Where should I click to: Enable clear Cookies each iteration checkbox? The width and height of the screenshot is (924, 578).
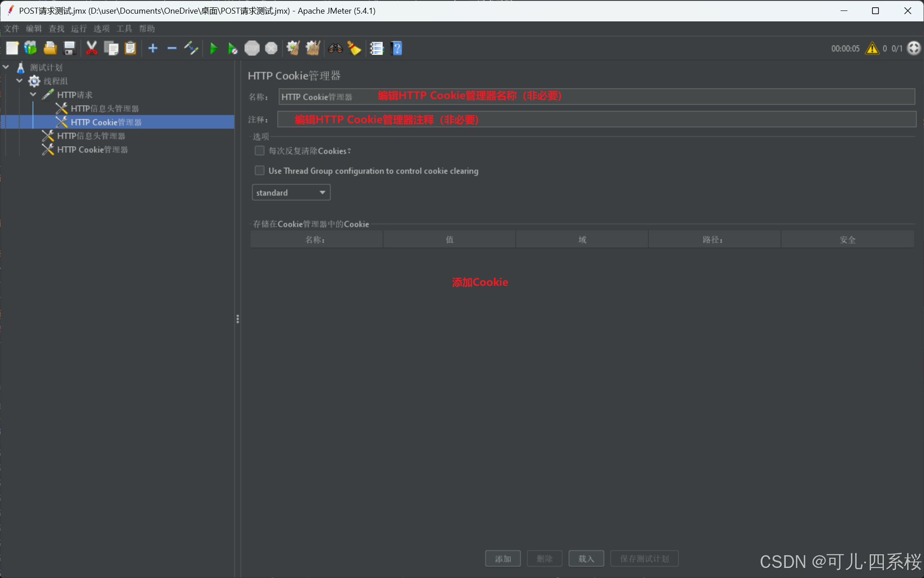click(259, 151)
